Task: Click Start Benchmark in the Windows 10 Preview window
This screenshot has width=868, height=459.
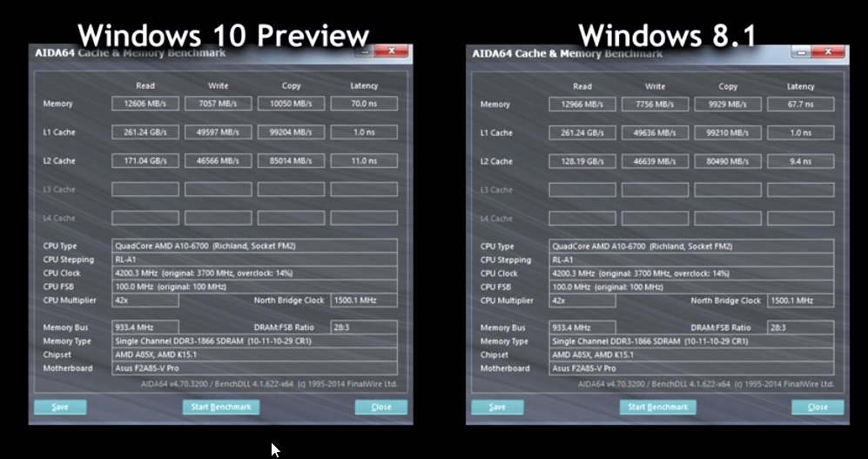Action: [x=220, y=407]
